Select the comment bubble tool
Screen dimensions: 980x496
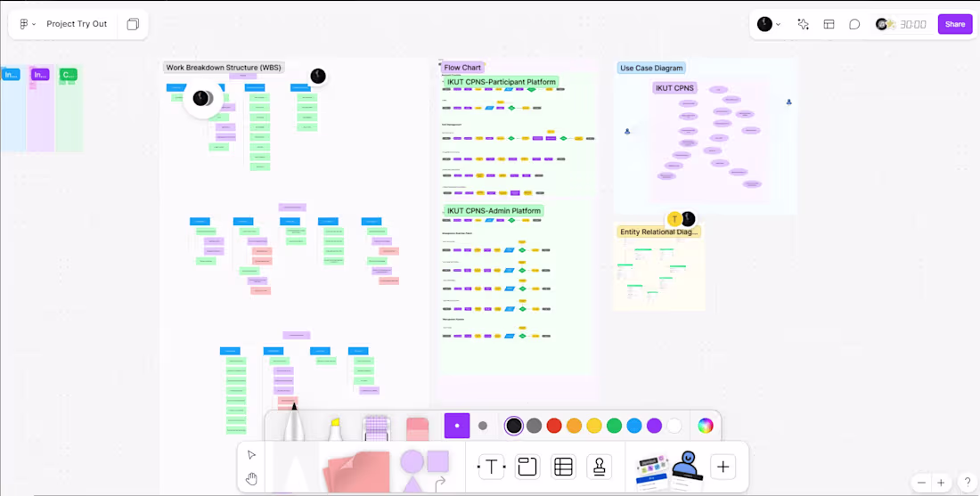coord(854,24)
